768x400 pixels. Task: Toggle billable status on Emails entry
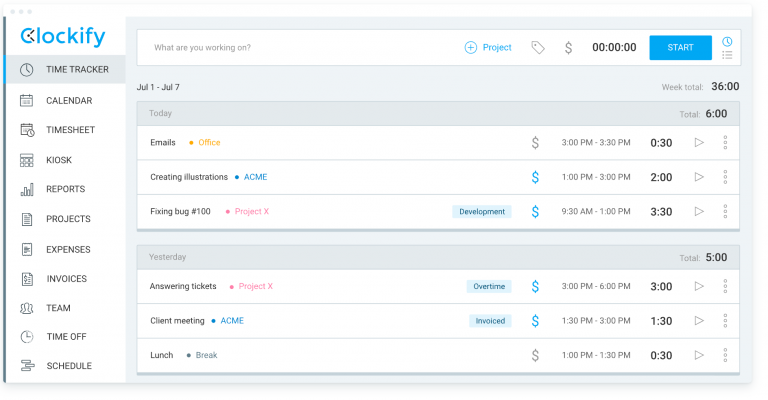tap(535, 143)
